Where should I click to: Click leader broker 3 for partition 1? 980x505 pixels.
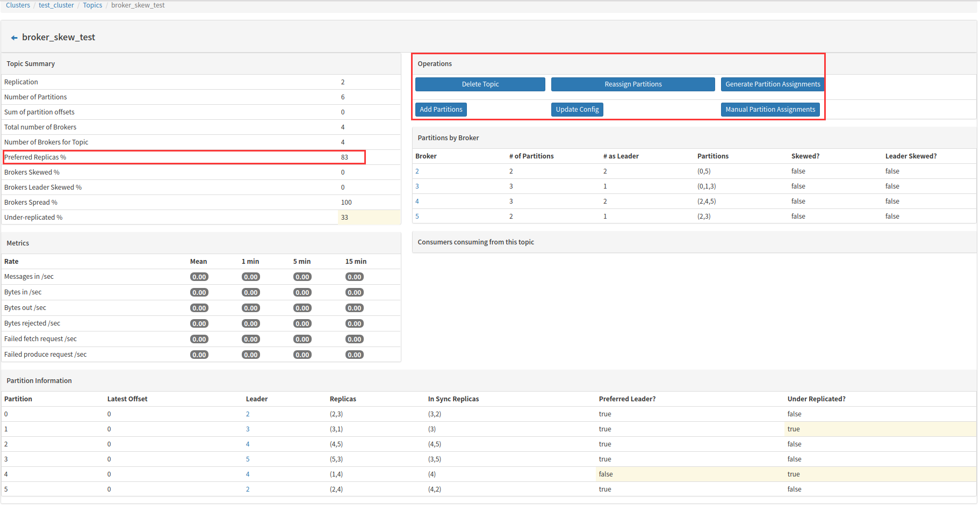coord(248,429)
